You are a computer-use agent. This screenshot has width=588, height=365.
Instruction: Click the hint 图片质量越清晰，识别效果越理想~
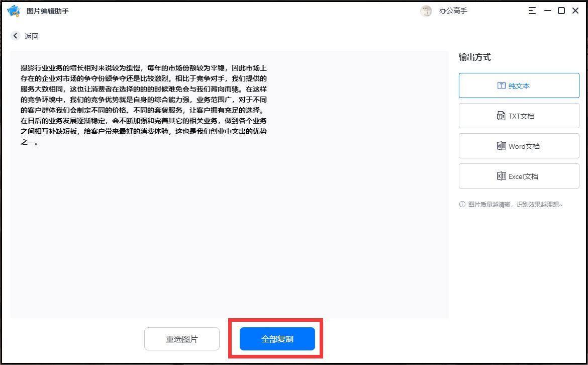(515, 205)
